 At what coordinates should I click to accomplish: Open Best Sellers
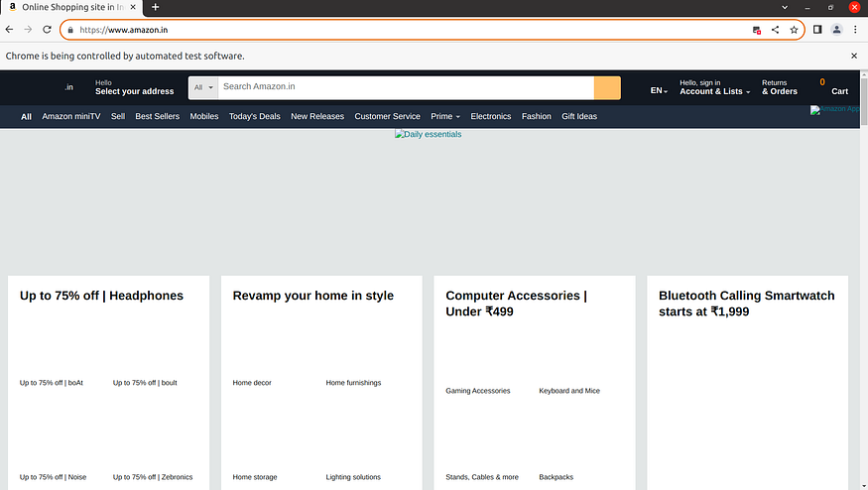pos(157,116)
